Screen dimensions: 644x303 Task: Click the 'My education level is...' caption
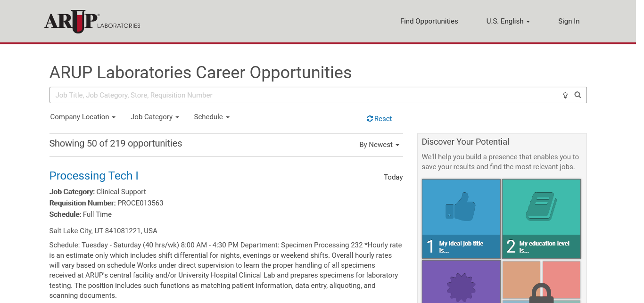point(544,247)
